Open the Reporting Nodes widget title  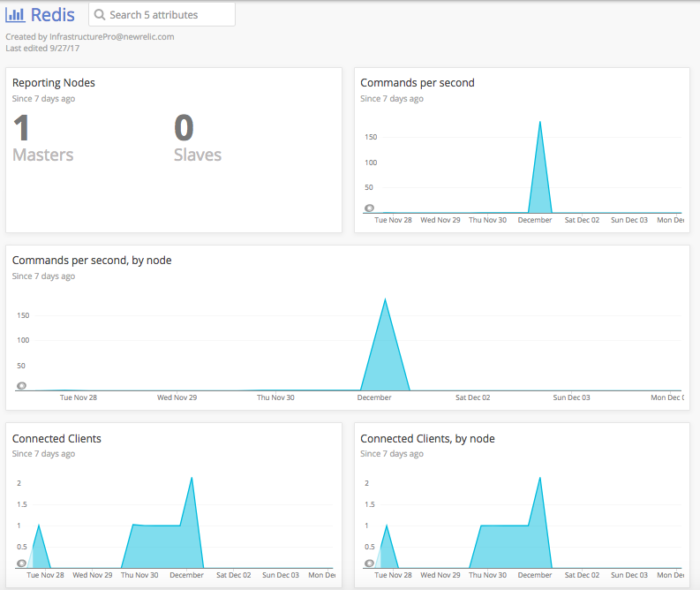pos(54,83)
